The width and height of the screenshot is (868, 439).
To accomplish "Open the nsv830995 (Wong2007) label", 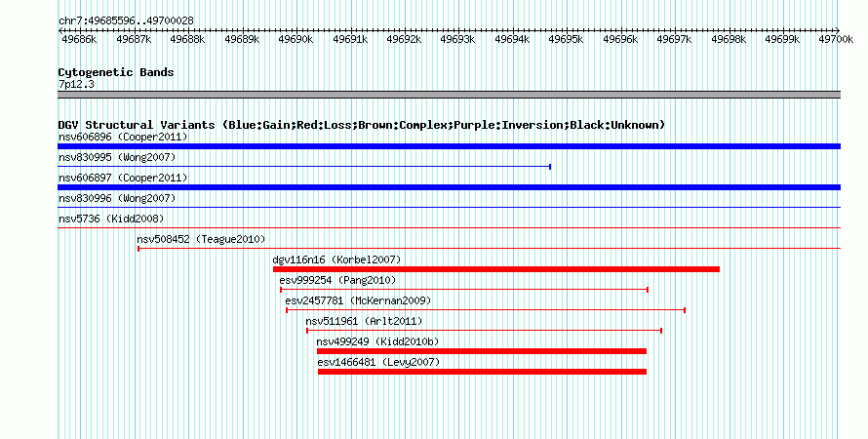I will pyautogui.click(x=117, y=157).
